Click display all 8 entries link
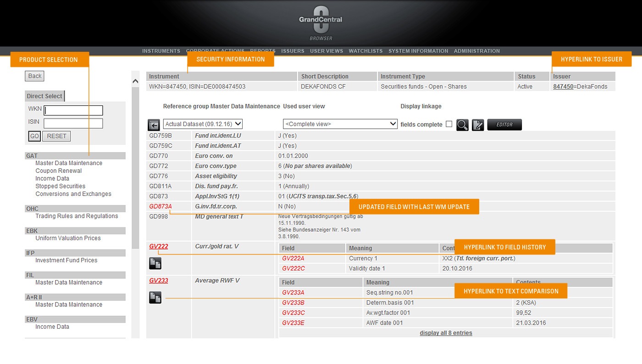642x364 pixels. (446, 333)
